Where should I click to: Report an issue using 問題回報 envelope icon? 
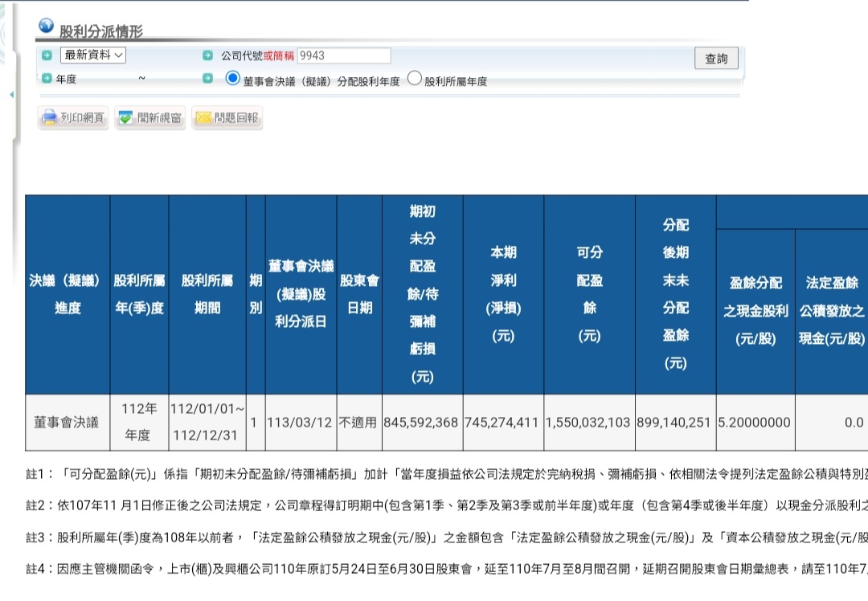click(x=227, y=118)
